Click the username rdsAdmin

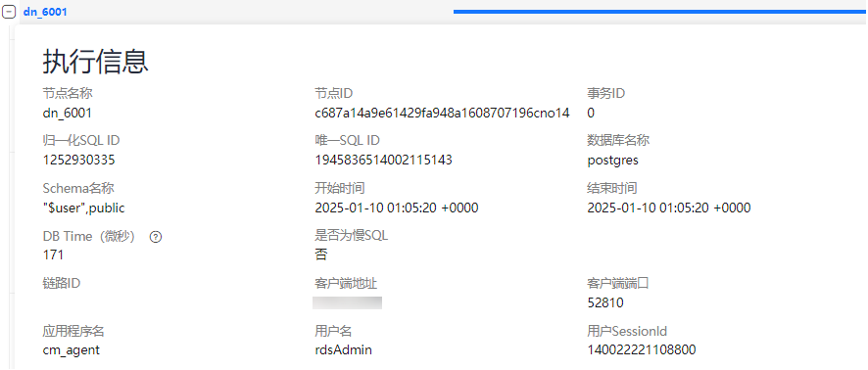point(343,350)
